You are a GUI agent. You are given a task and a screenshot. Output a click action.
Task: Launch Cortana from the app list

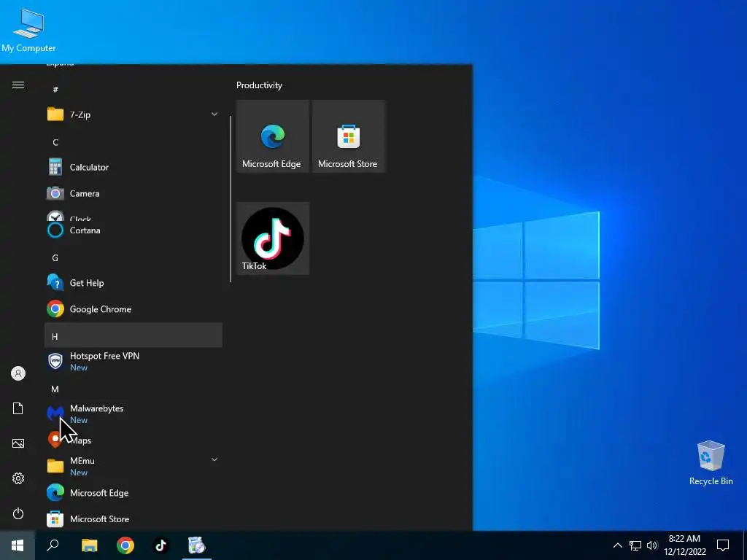(133, 230)
